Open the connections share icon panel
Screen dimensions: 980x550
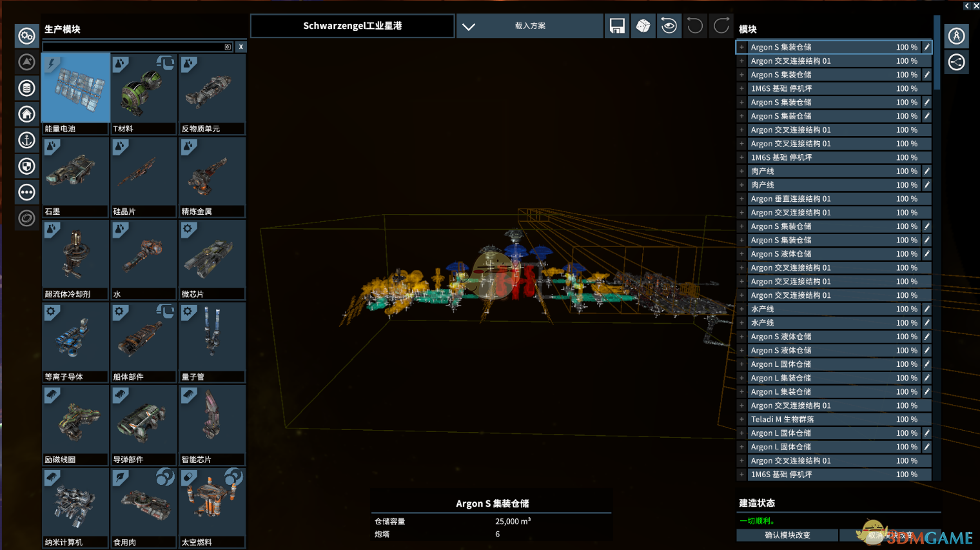coord(956,63)
